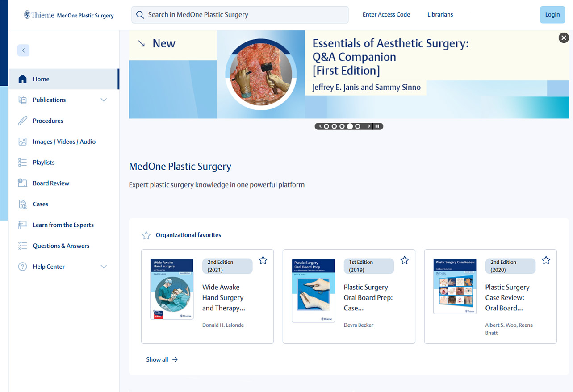
Task: Open Learn from the Experts
Action: [x=63, y=225]
